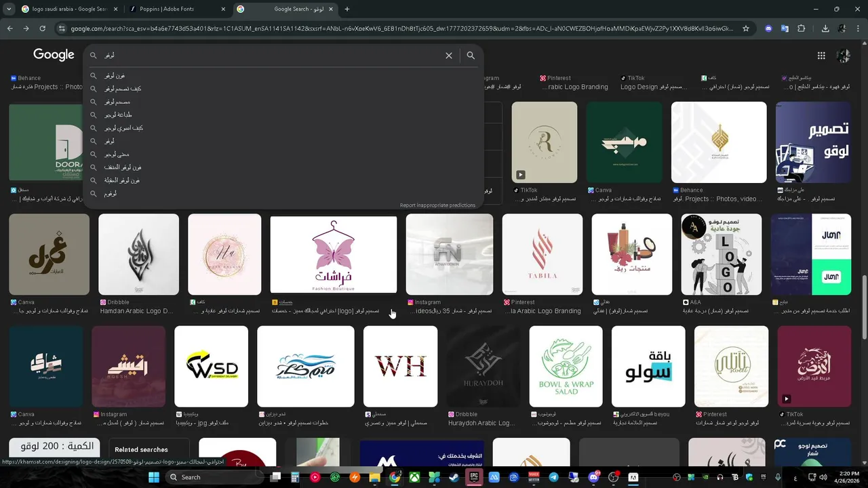Open the Chrome extensions puzzle icon

(802, 28)
